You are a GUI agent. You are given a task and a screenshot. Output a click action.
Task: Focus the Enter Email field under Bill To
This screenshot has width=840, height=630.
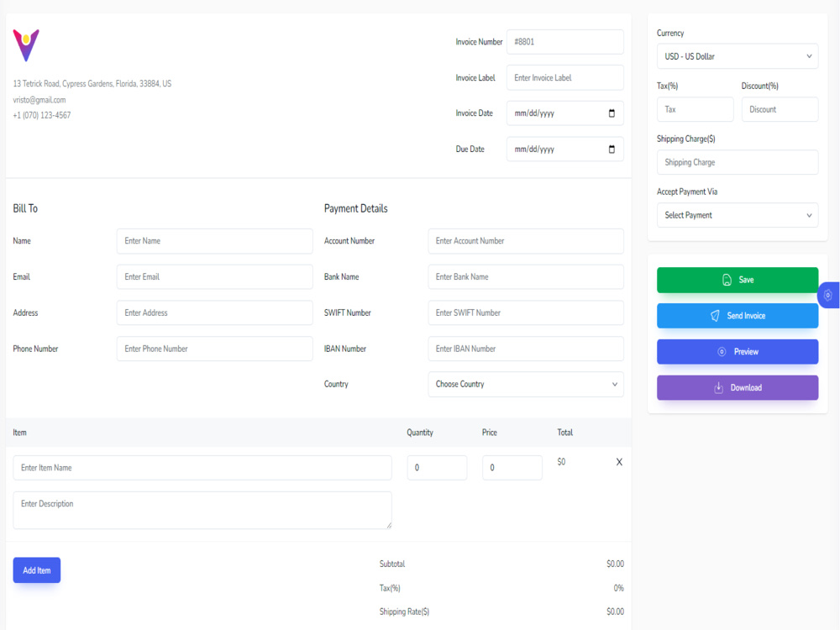click(214, 276)
